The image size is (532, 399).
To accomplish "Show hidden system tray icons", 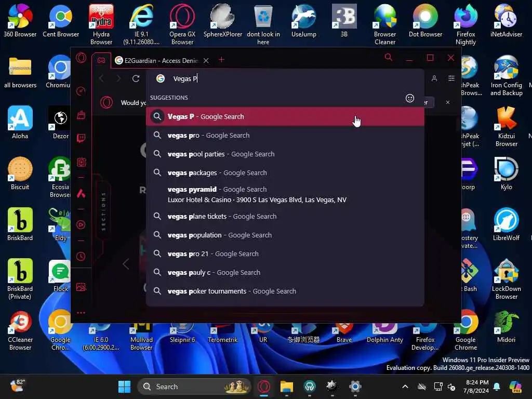I will click(x=405, y=387).
